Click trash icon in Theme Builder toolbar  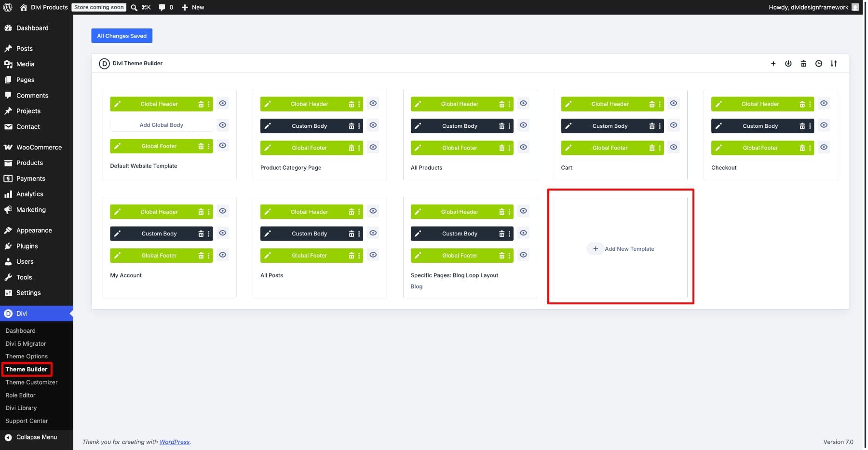tap(803, 64)
